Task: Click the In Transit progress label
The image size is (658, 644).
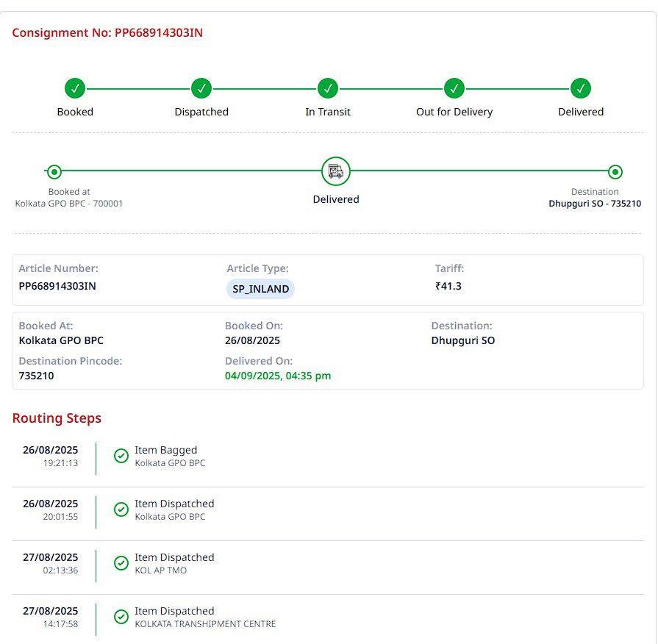Action: coord(328,112)
